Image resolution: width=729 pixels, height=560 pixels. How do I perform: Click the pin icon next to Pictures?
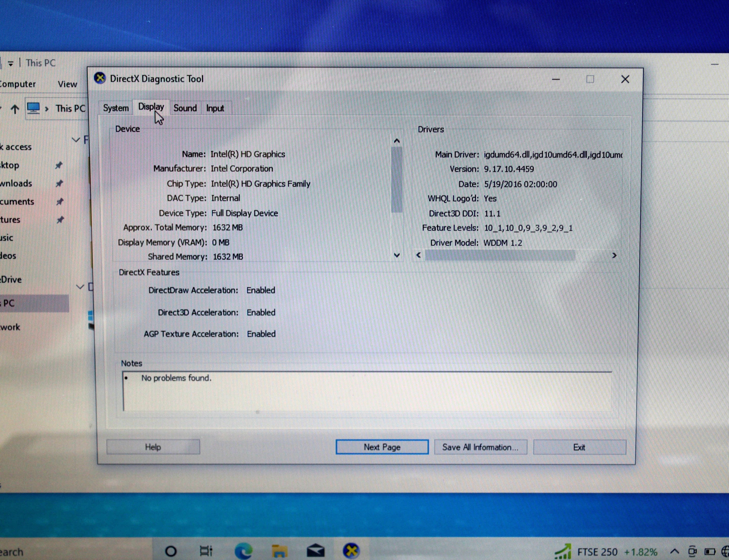coord(60,220)
